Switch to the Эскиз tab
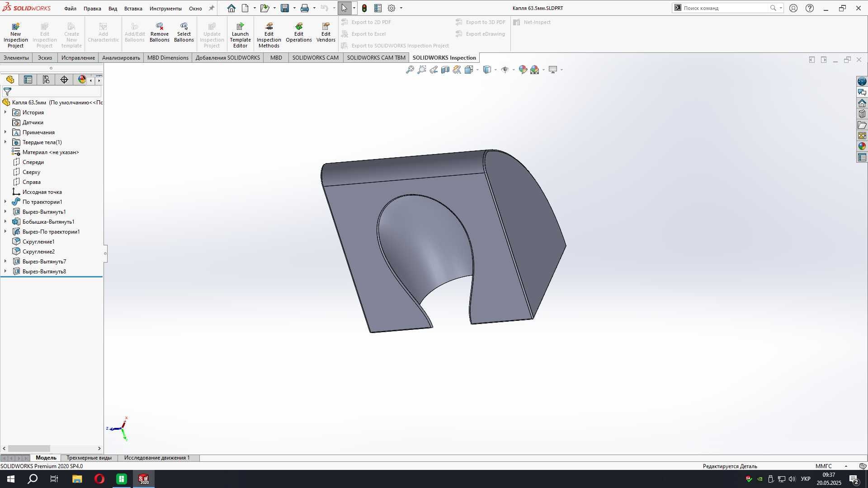The width and height of the screenshot is (868, 488). tap(45, 58)
